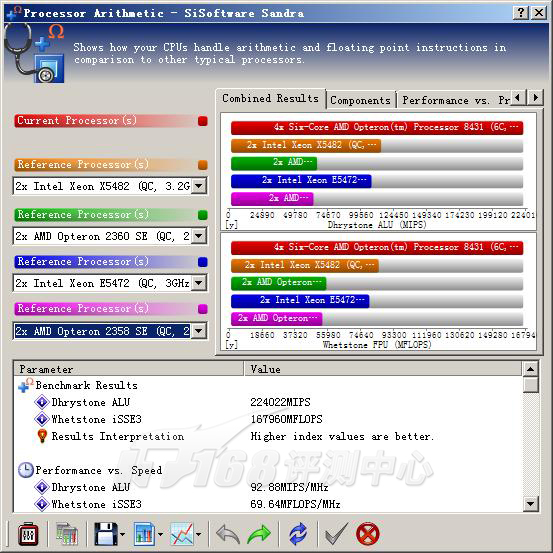This screenshot has height=553, width=553.
Task: Click the blue Reference Processor color swatch
Action: click(x=203, y=262)
